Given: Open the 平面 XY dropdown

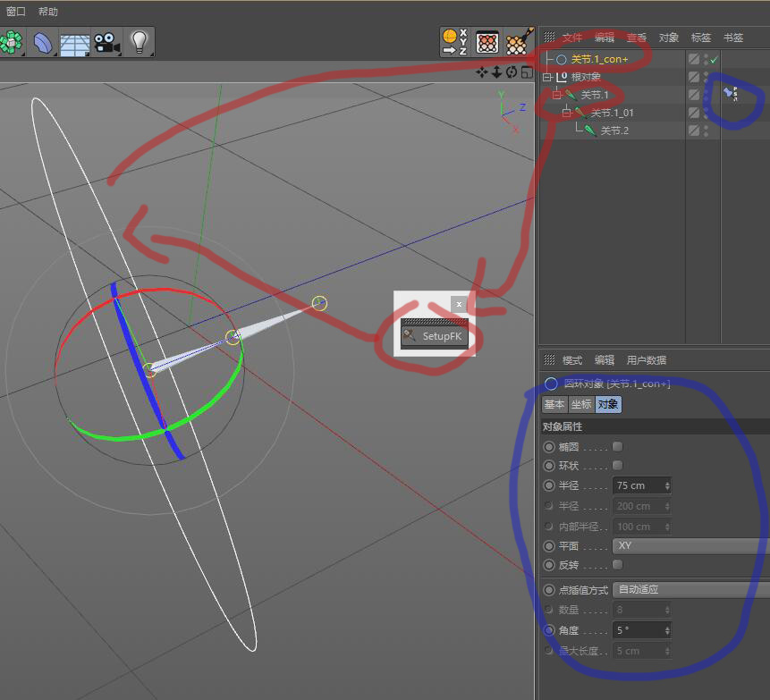Looking at the screenshot, I should pyautogui.click(x=689, y=545).
